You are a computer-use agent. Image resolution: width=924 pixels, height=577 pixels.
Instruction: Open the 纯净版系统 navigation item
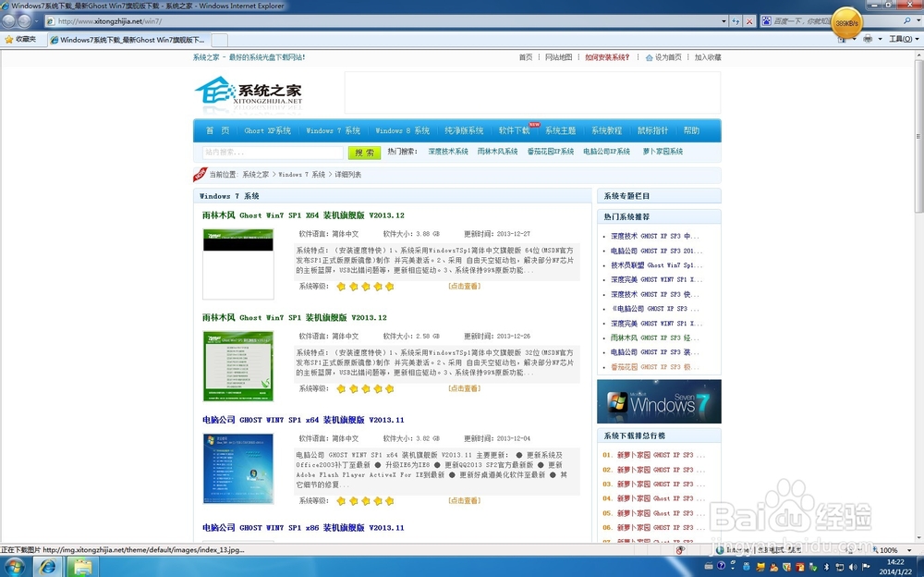464,131
